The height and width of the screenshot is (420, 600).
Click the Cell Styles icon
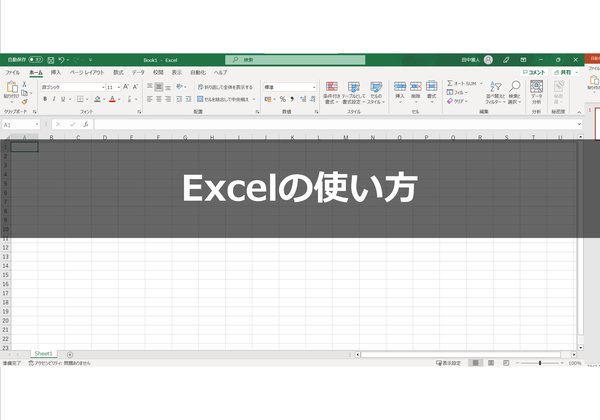click(x=376, y=86)
